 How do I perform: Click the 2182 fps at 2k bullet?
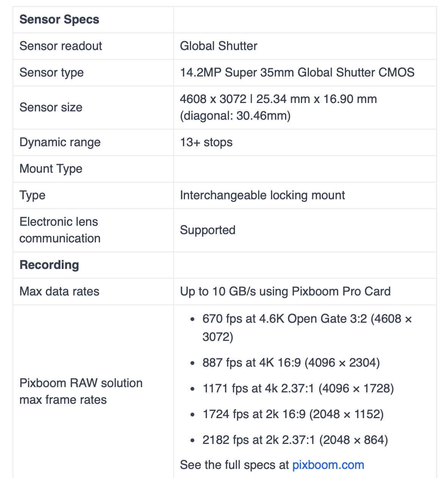coord(295,440)
